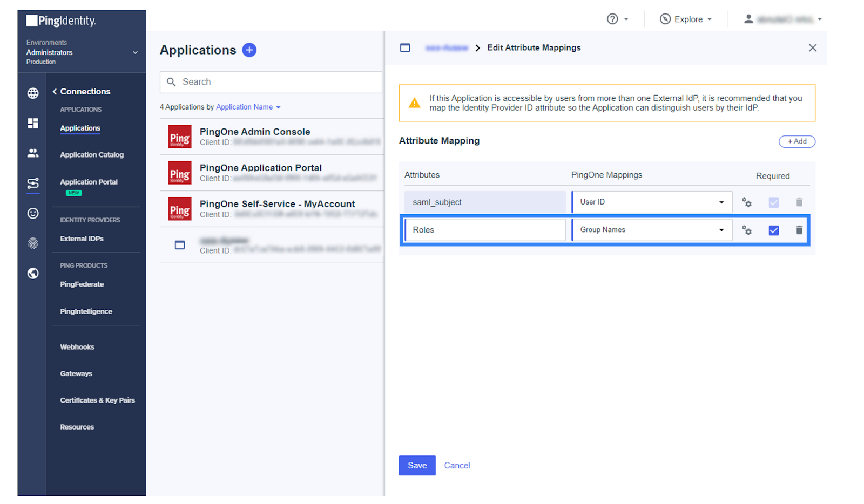Open Certificates & Key Pairs menu item
The image size is (864, 504).
pos(97,400)
